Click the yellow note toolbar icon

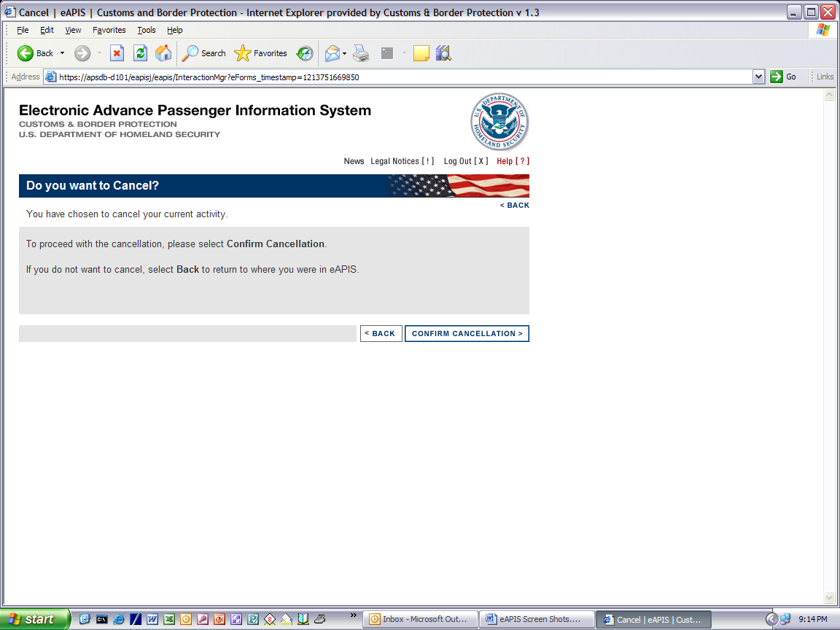point(421,53)
